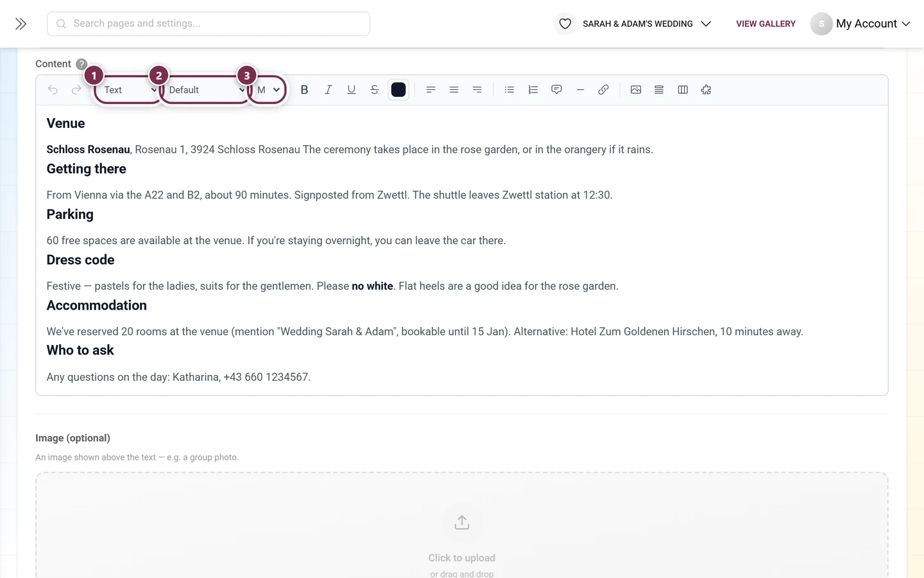Open the My Account menu
The image size is (924, 578).
(860, 24)
